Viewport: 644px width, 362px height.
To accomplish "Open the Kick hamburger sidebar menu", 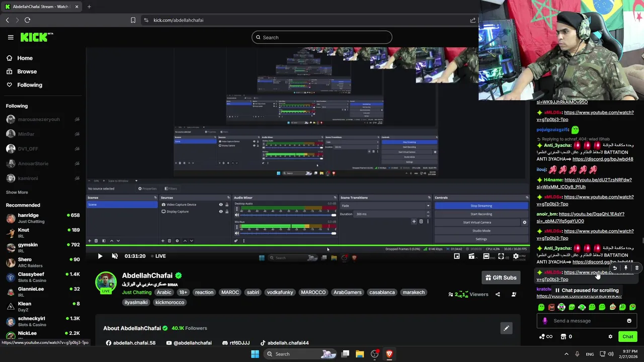I will coord(11,37).
